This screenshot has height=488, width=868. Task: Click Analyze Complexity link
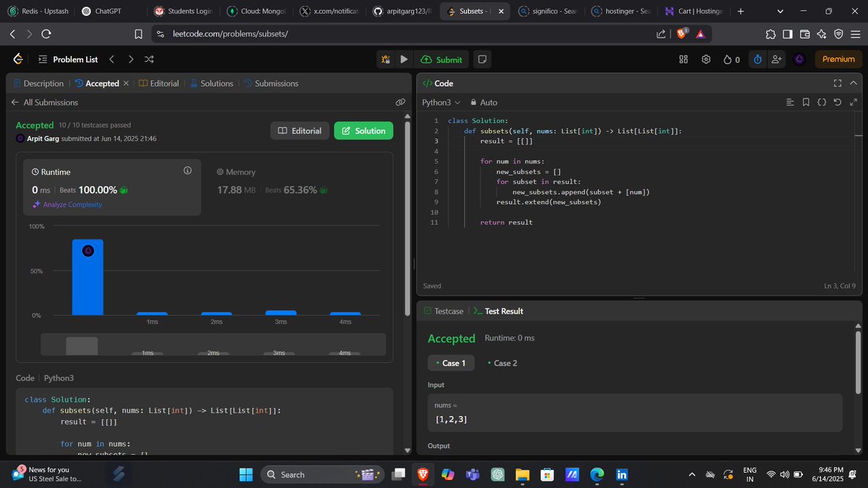pyautogui.click(x=67, y=205)
